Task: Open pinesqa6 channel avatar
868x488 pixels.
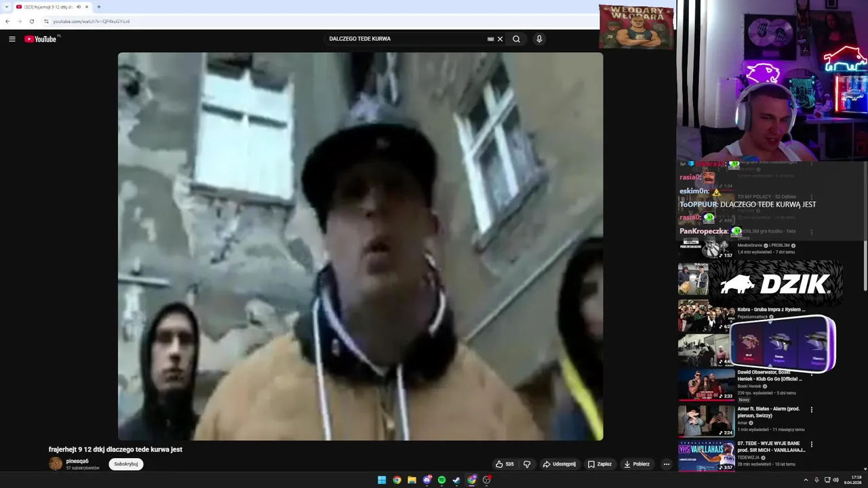Action: pyautogui.click(x=56, y=464)
